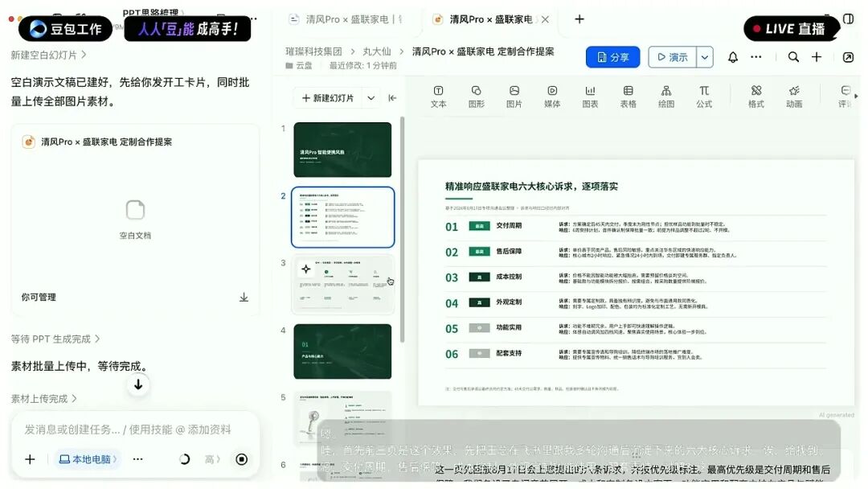
Task: Click the 分享 share button
Action: pyautogui.click(x=612, y=57)
